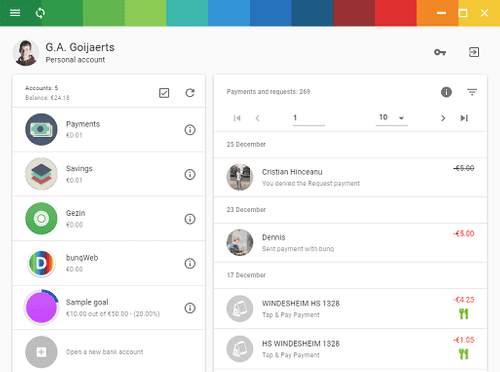Click the page number input field

(x=309, y=118)
